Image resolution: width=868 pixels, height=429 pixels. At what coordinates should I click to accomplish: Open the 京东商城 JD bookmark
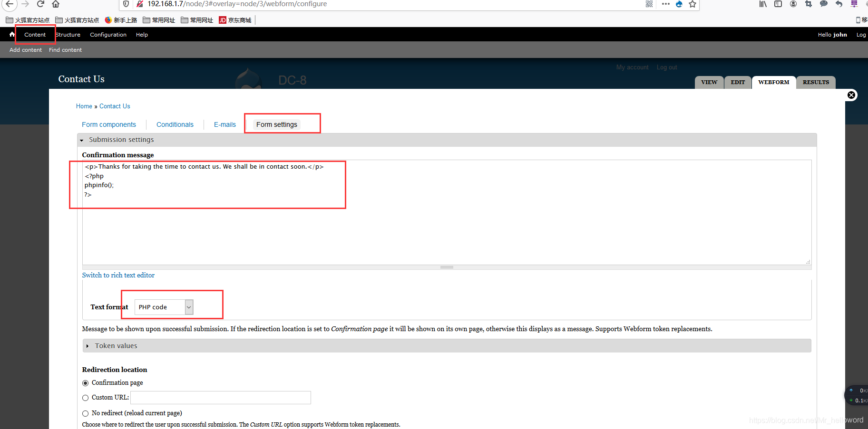click(x=235, y=20)
